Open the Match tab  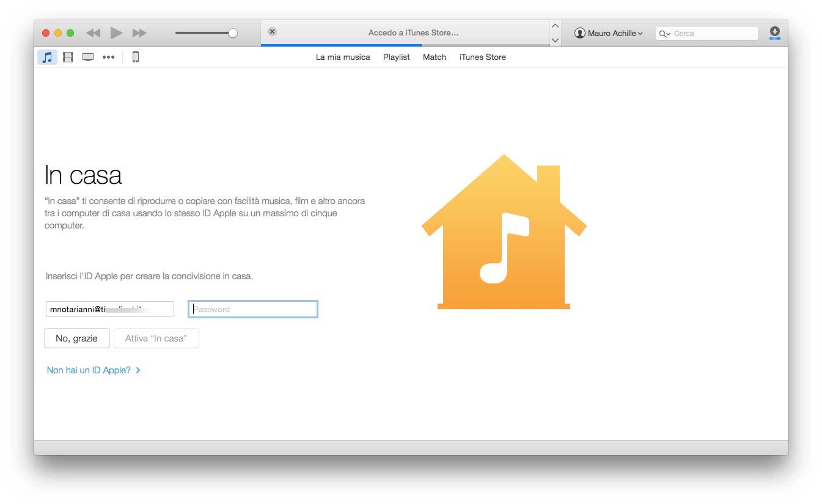point(435,57)
